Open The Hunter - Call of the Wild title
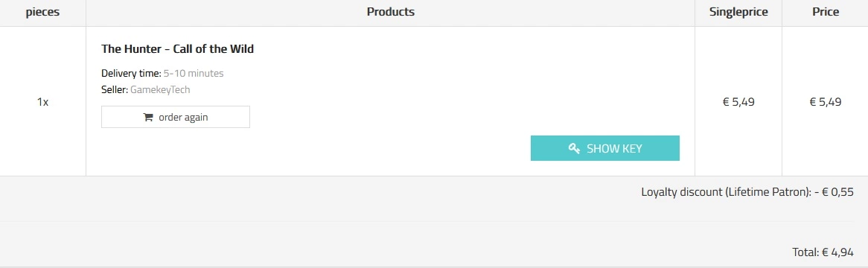Viewport: 868px width, 268px height. (x=177, y=48)
